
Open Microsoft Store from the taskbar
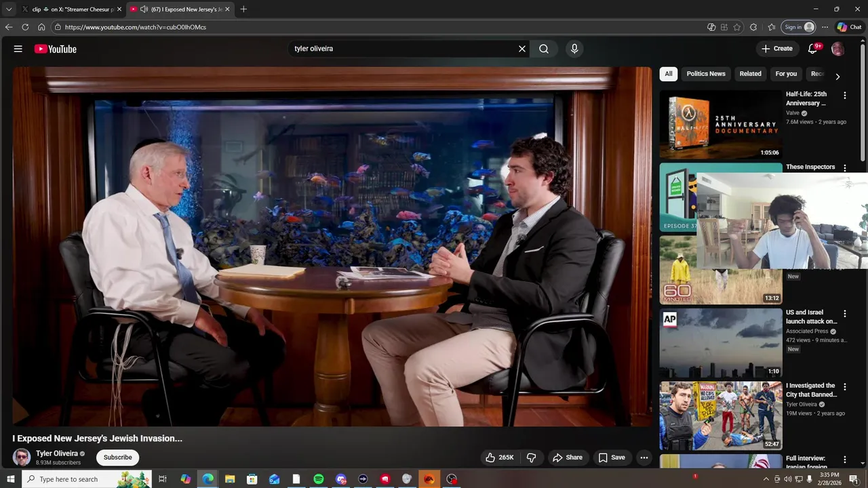coord(252,479)
